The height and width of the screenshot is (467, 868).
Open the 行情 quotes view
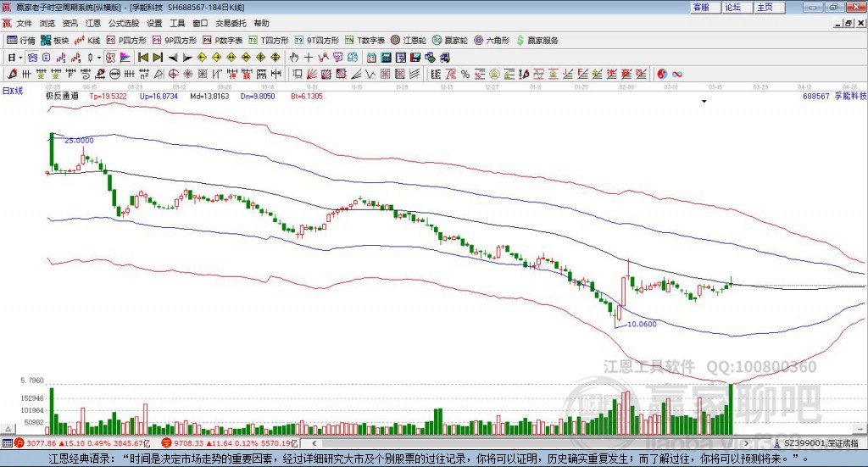(20, 41)
